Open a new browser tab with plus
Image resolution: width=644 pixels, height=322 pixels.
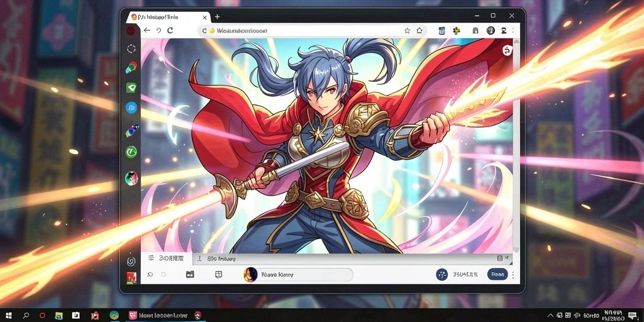(217, 17)
